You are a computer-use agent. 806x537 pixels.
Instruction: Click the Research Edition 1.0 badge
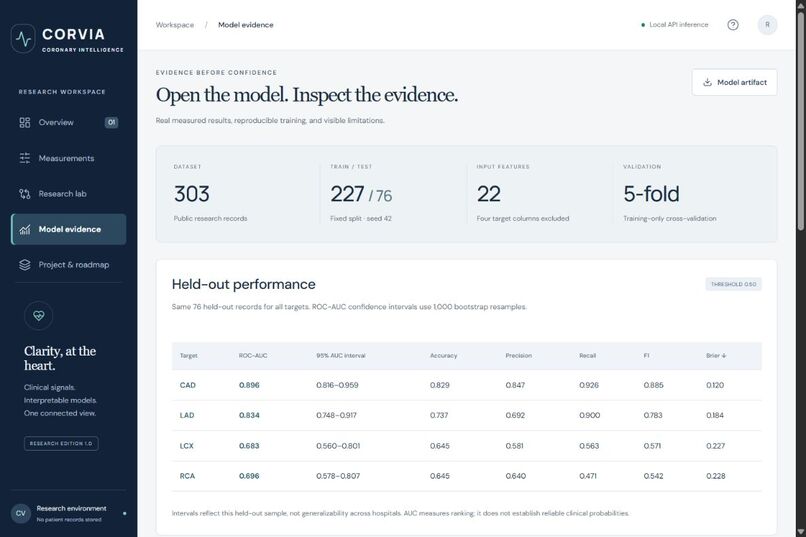tap(61, 443)
